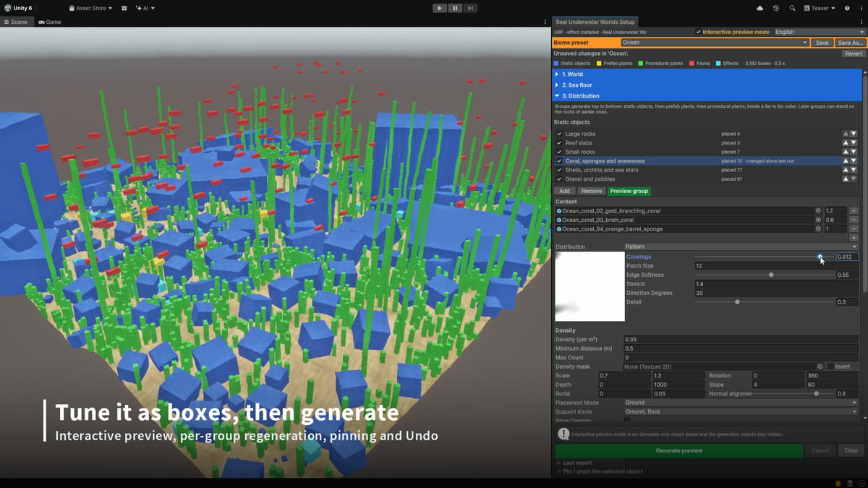Open Distribution Pattern dropdown
868x488 pixels.
[x=741, y=247]
